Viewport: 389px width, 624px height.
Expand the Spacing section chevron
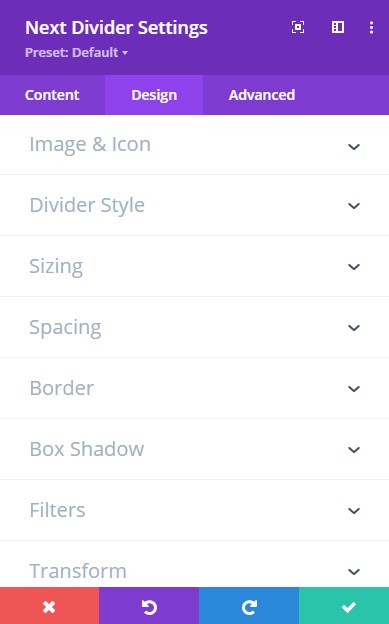coord(354,328)
